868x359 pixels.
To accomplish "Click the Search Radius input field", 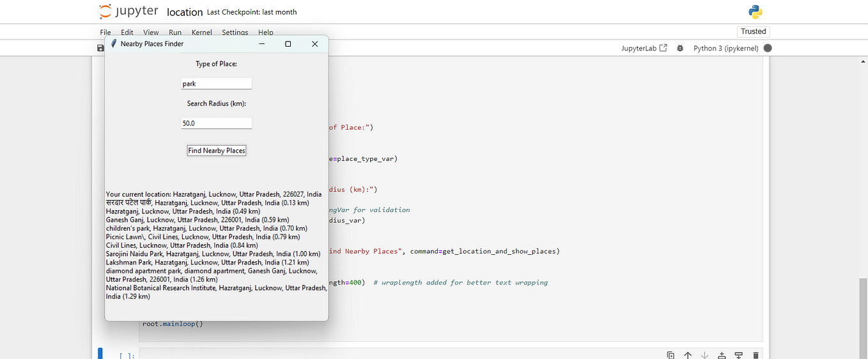I will tap(217, 123).
